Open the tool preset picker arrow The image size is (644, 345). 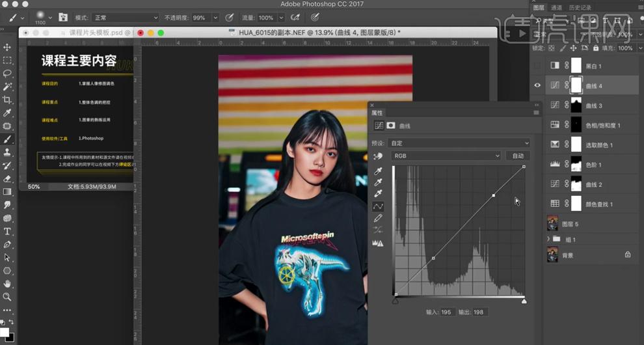point(22,18)
